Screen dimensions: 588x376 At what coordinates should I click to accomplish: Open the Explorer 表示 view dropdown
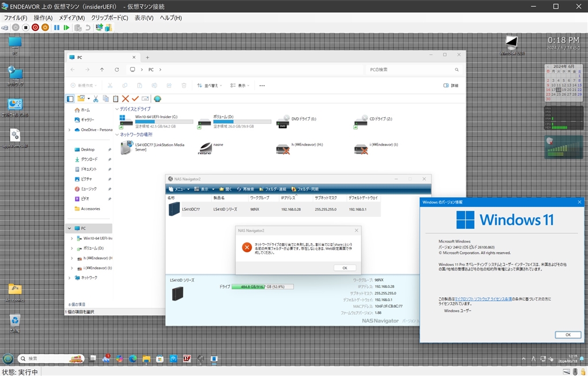pos(239,86)
